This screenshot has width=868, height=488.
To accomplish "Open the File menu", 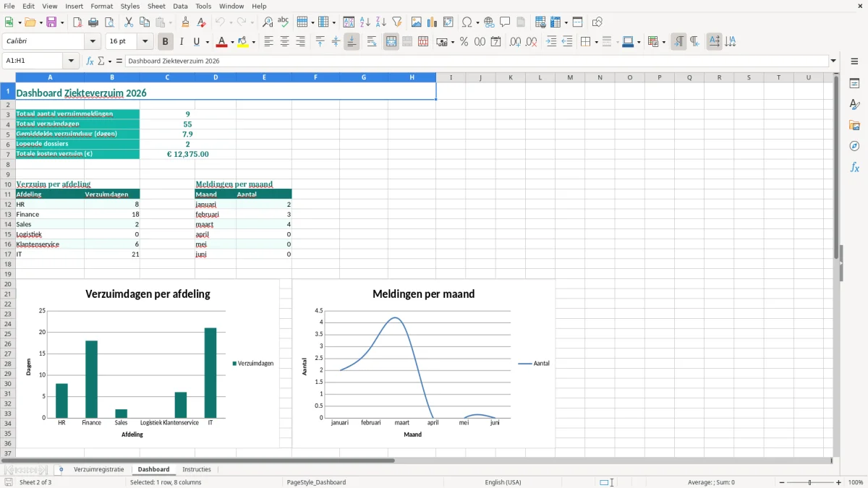I will tap(9, 6).
